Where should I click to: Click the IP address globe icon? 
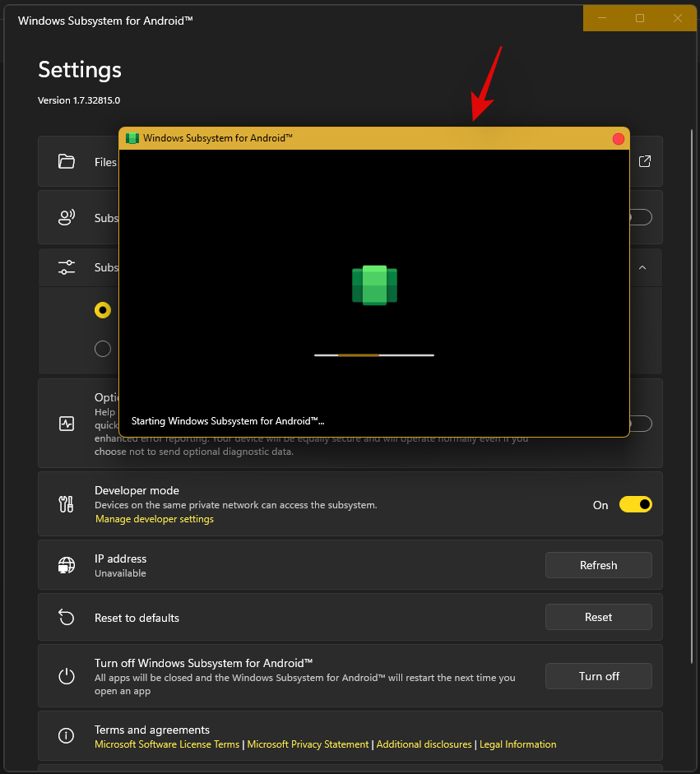67,565
